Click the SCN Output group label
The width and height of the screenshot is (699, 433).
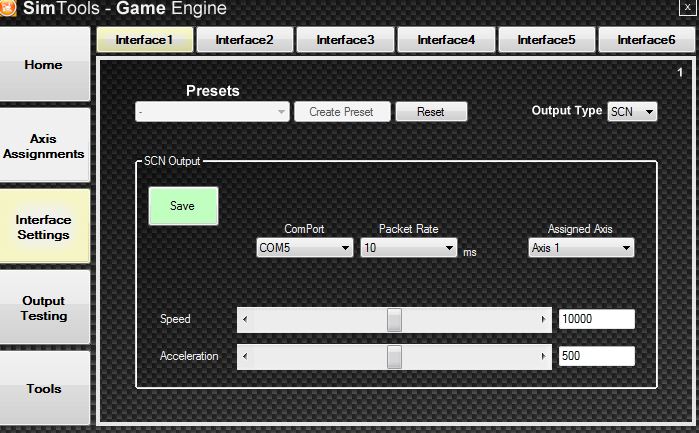(x=172, y=161)
